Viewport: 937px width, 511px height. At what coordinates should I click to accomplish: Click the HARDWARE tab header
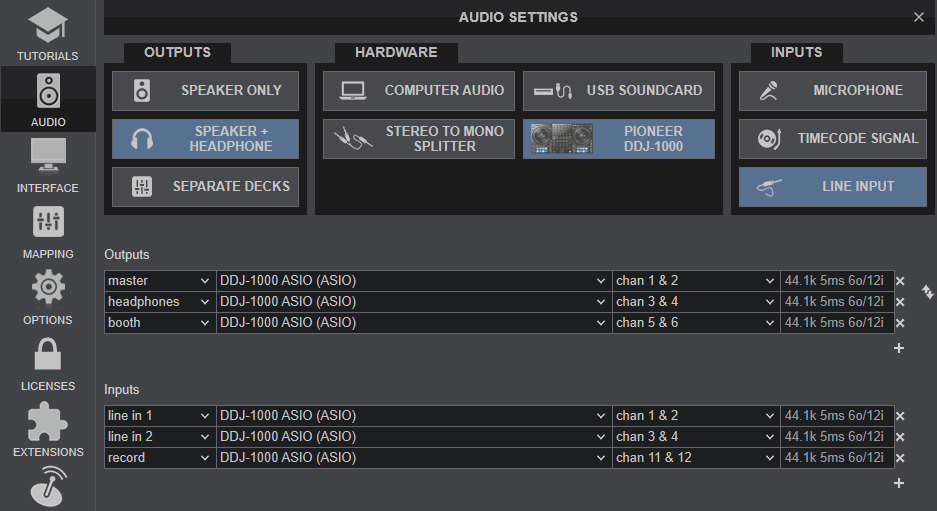(396, 53)
